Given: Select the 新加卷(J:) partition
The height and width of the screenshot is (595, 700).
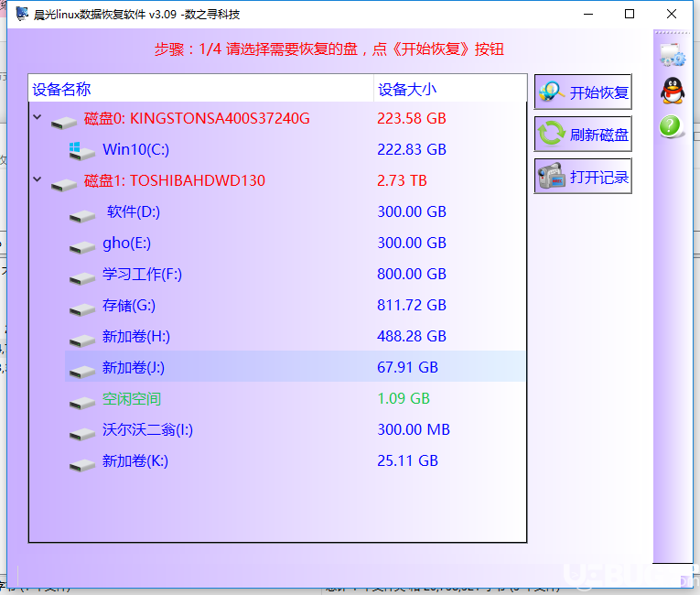Looking at the screenshot, I should (296, 367).
